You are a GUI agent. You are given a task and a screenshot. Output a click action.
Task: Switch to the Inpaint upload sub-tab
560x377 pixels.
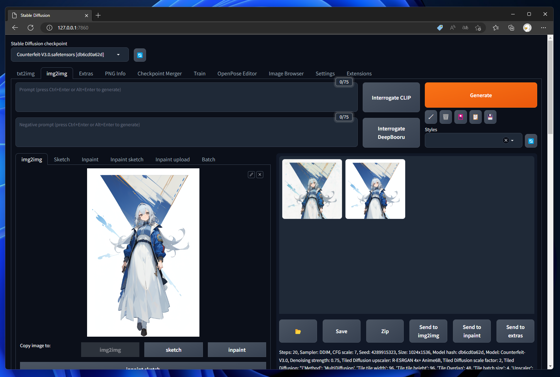172,160
